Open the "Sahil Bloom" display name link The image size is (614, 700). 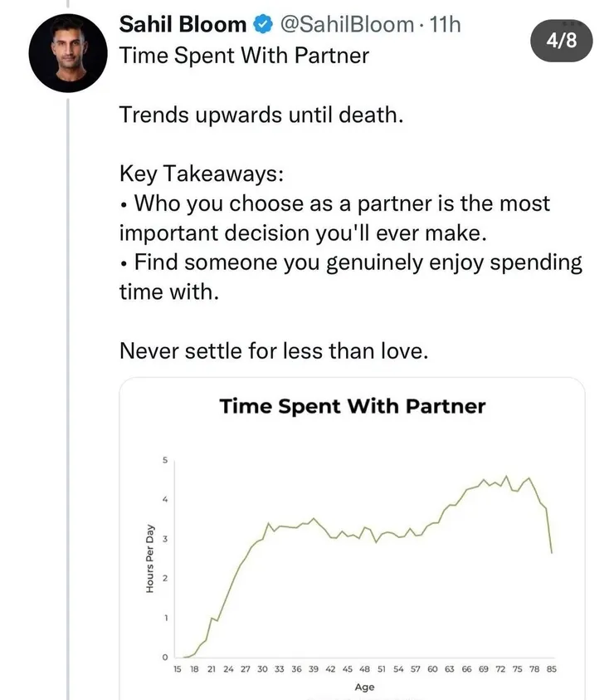[x=183, y=25]
